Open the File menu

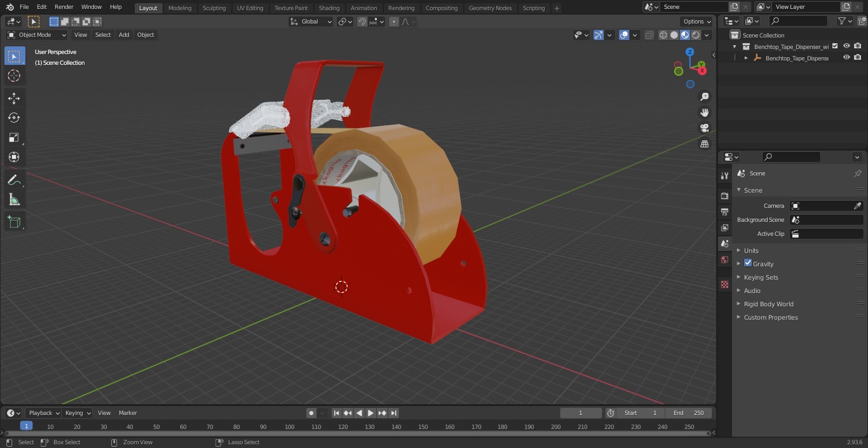[x=24, y=7]
